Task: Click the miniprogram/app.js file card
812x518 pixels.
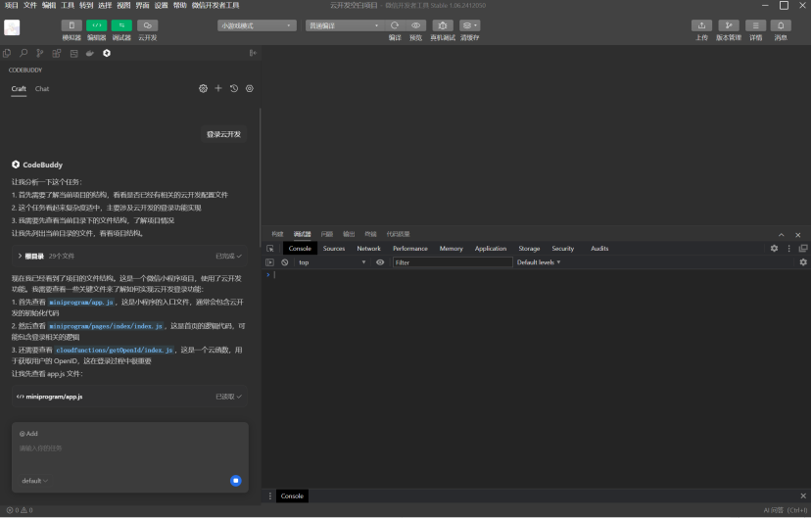Action: 129,397
